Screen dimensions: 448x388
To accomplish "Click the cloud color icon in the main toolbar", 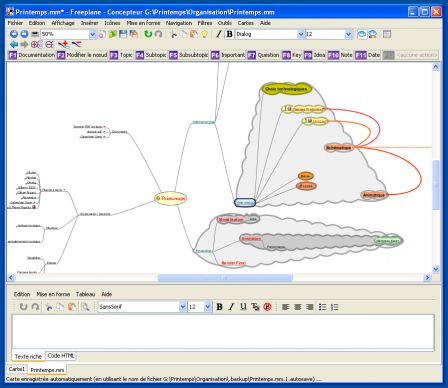I will click(x=373, y=34).
